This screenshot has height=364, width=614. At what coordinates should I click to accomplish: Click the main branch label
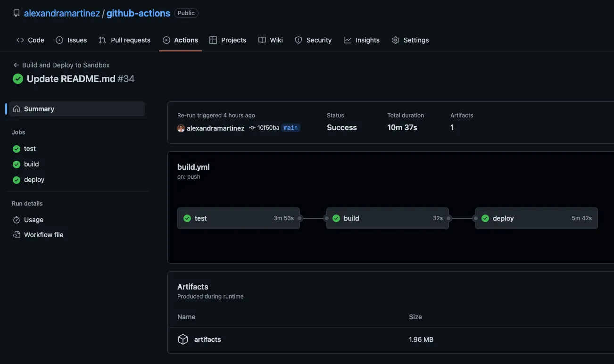coord(291,128)
